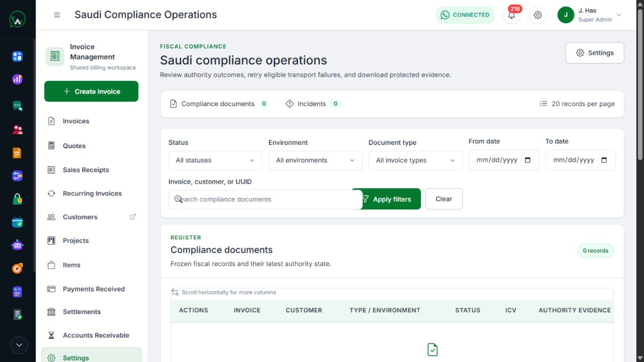Switch to Compliance documents tab
This screenshot has height=362, width=644.
pos(219,104)
